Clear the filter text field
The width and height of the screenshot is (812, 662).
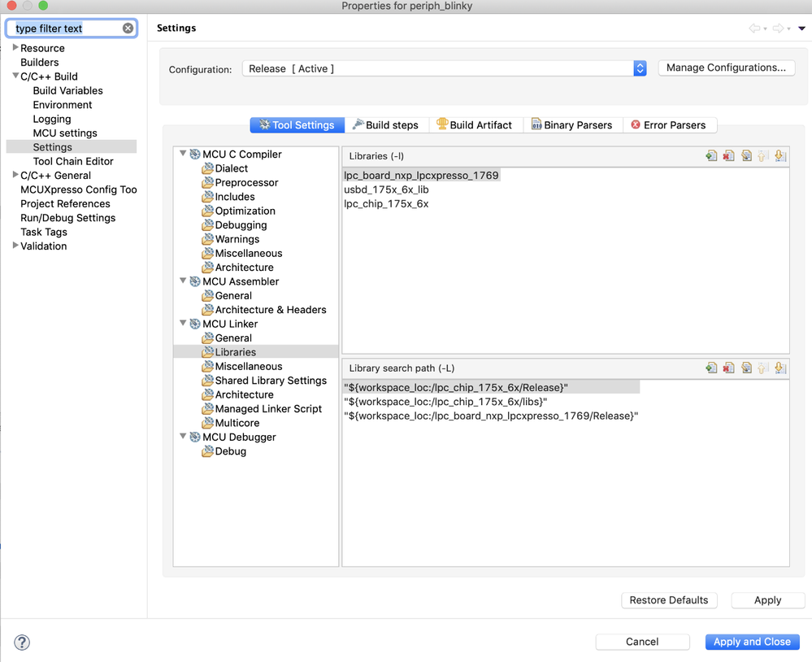pos(128,28)
